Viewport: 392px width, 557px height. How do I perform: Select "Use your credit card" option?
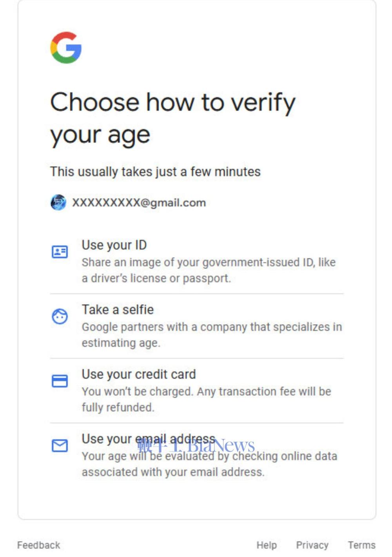138,374
